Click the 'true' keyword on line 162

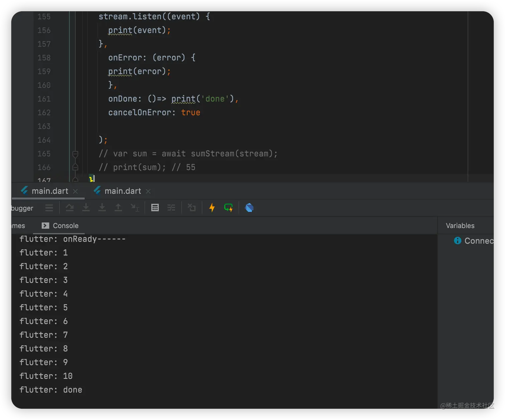pos(190,113)
